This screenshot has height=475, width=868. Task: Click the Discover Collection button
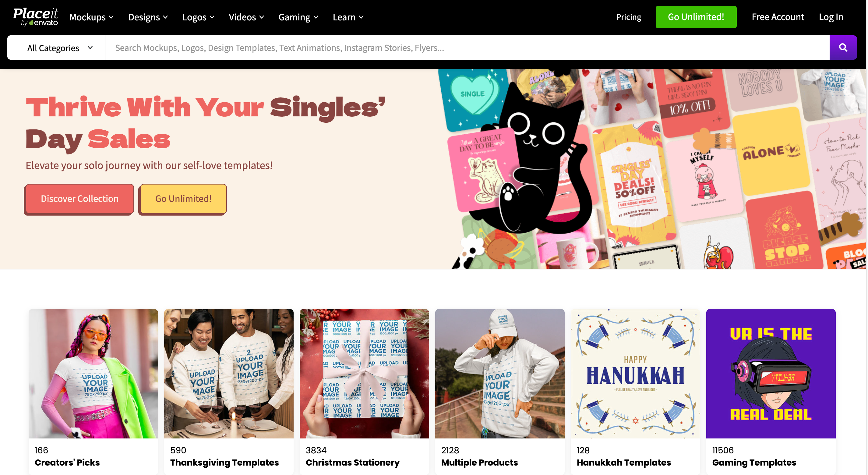pos(79,199)
